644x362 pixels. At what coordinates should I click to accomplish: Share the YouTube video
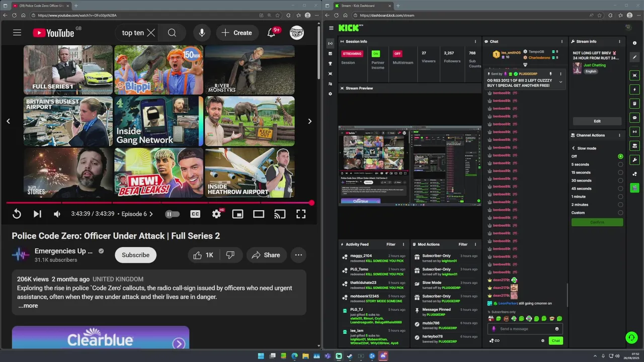[x=266, y=255]
